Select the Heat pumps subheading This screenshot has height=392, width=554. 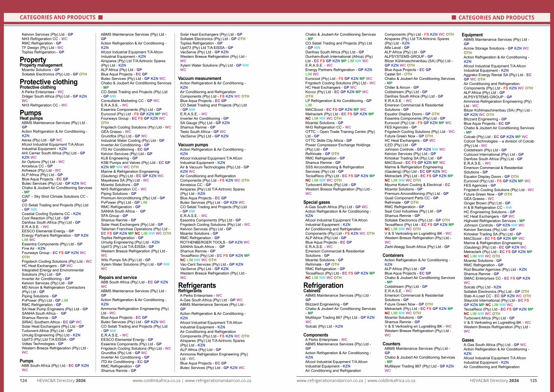(x=31, y=118)
